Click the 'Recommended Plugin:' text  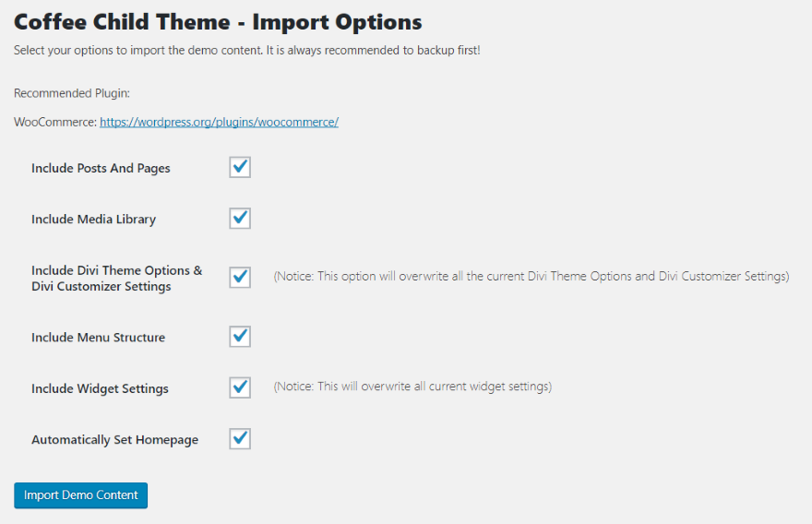pos(71,93)
